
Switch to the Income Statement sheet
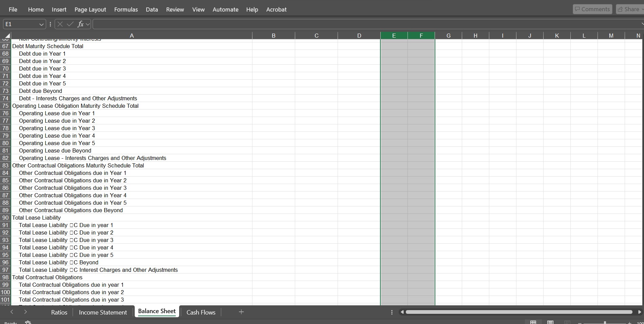(103, 312)
